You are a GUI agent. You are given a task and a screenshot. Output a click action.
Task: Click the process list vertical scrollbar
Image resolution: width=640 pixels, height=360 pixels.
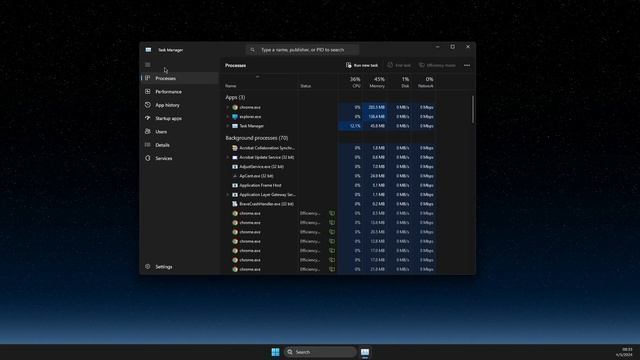click(473, 109)
